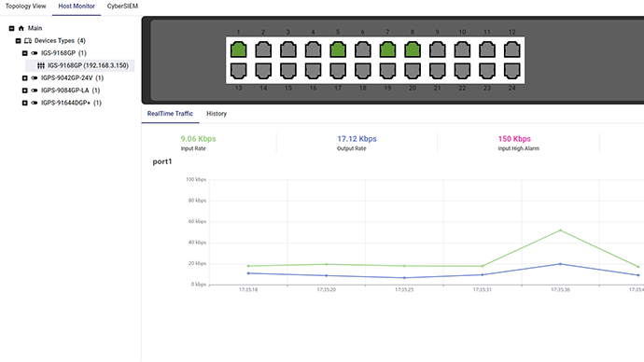Open the Topology View tab
The width and height of the screenshot is (644, 362).
click(25, 7)
